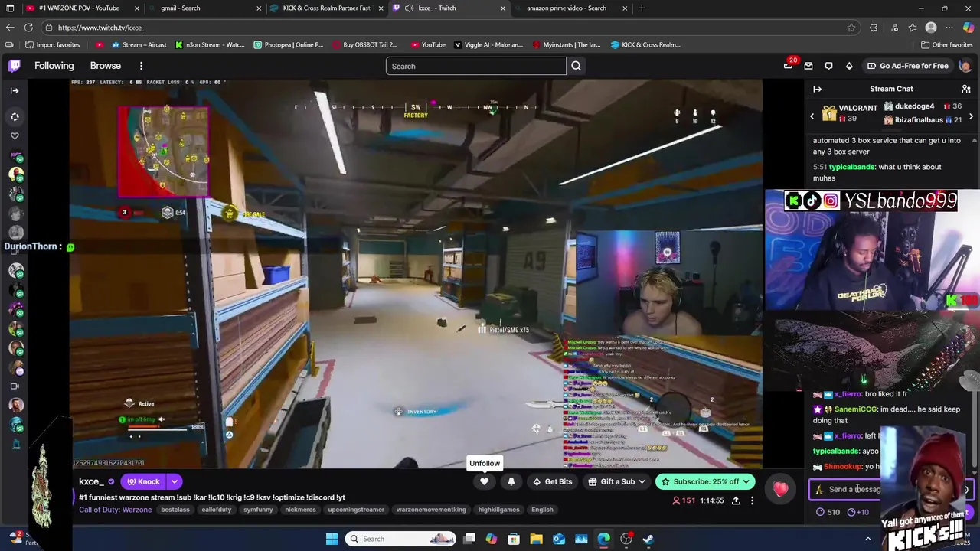Select the upcomingstreamer tag
The image size is (980, 551).
click(356, 510)
